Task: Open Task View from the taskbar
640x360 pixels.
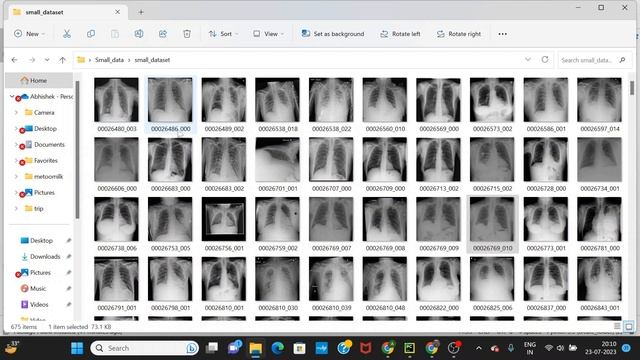Action: pyautogui.click(x=212, y=348)
